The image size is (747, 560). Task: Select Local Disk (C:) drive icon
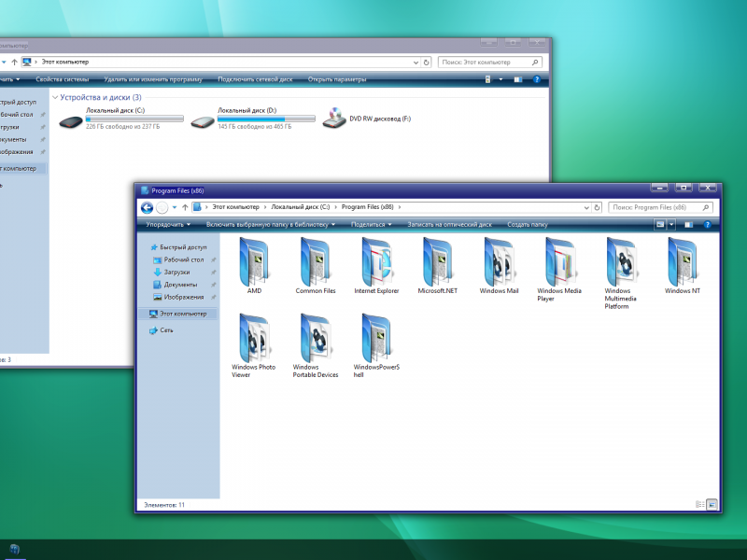(71, 122)
